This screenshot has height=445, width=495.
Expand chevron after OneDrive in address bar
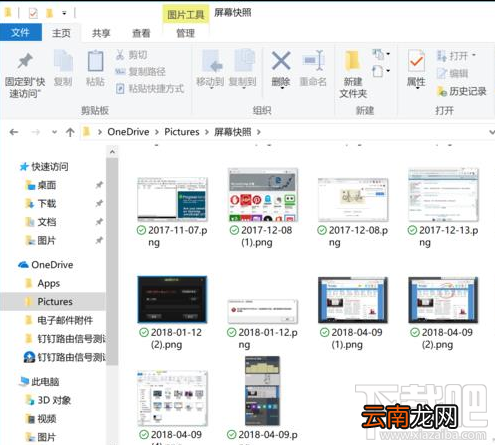(157, 132)
